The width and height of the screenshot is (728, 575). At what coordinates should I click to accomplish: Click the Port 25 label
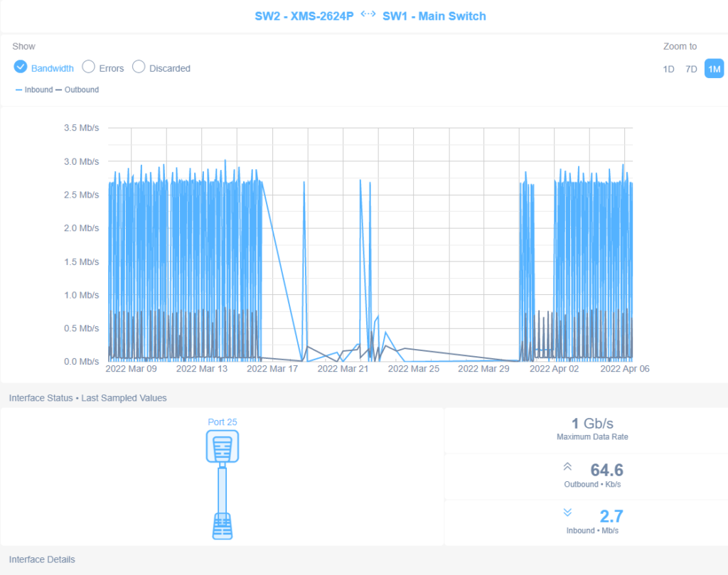click(222, 421)
